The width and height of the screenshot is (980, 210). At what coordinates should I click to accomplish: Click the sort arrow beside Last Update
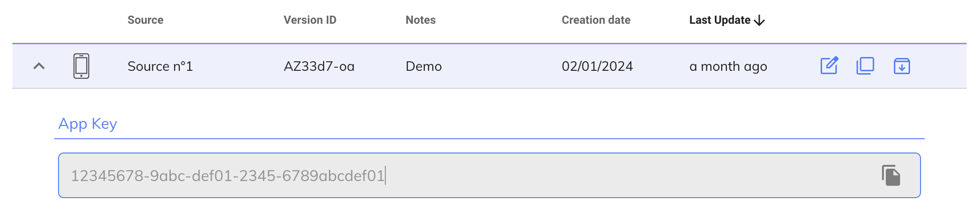tap(760, 20)
